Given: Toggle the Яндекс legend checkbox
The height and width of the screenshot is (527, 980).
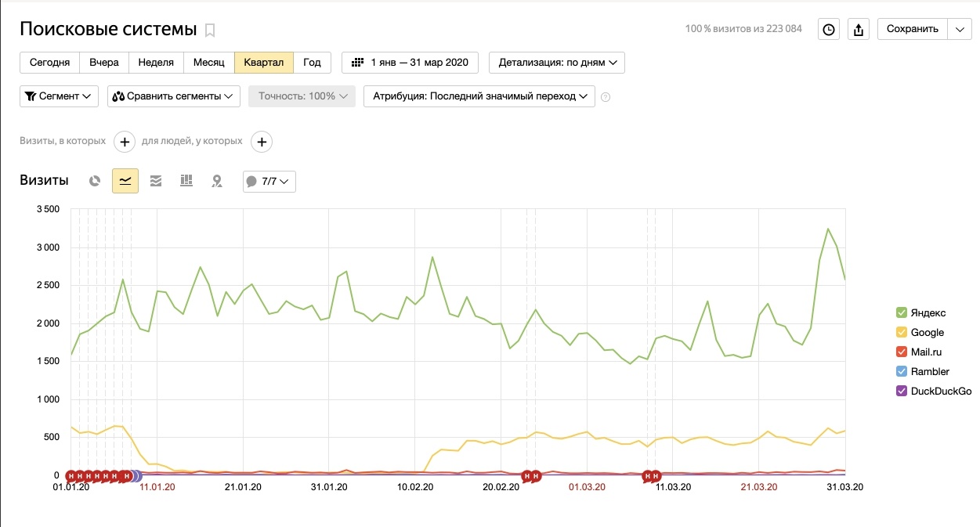Looking at the screenshot, I should click(902, 313).
